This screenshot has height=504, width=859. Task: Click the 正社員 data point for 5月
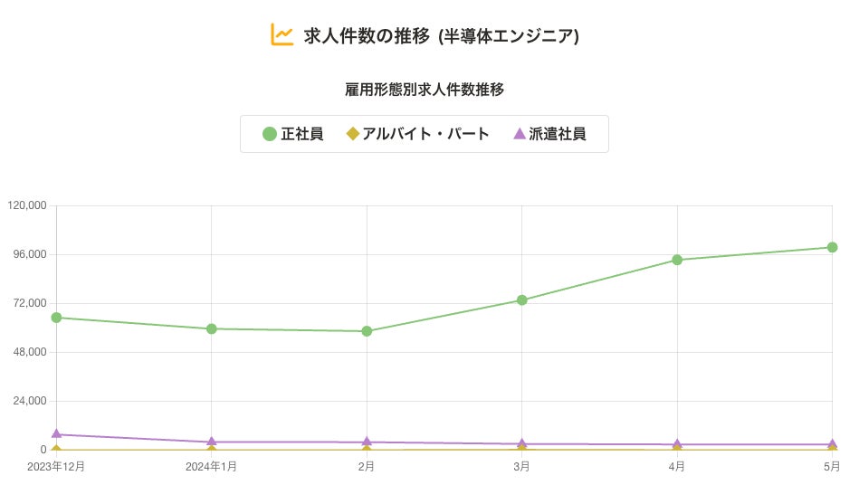coord(832,247)
